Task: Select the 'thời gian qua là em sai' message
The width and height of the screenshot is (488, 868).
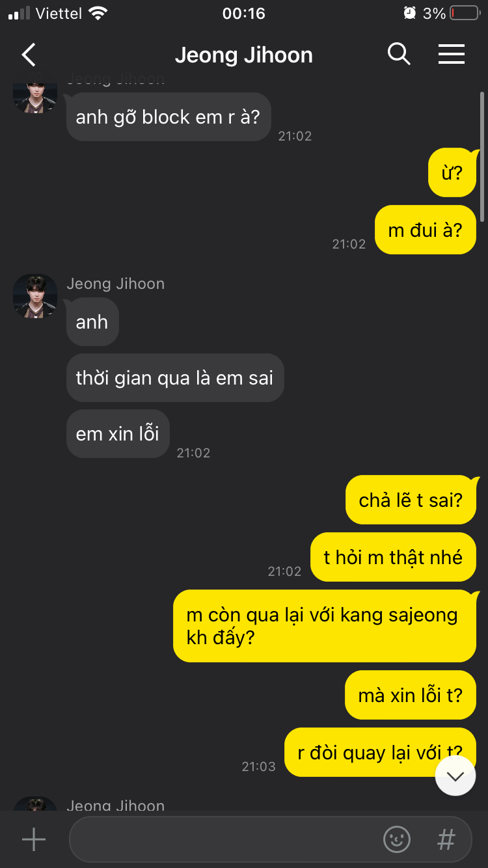Action: (175, 378)
